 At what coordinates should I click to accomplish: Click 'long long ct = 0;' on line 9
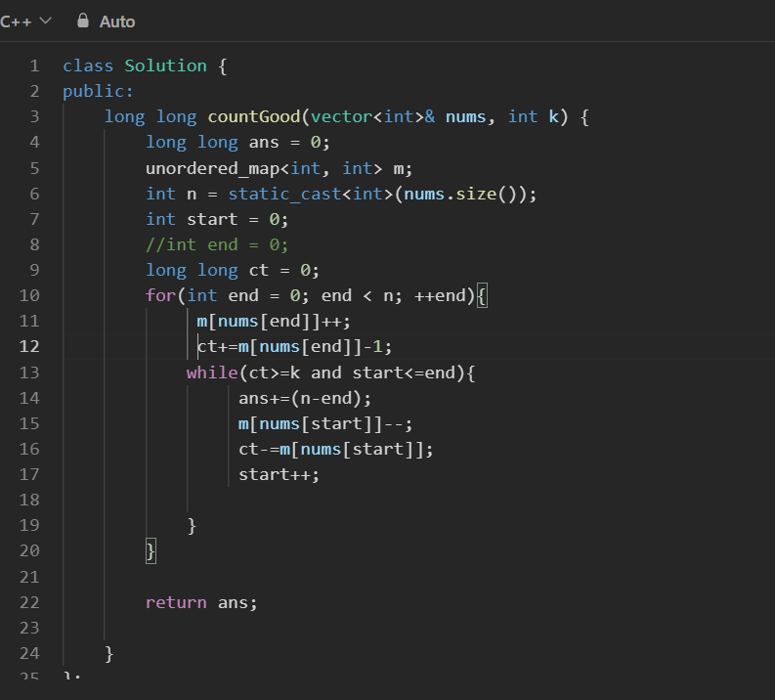point(233,271)
